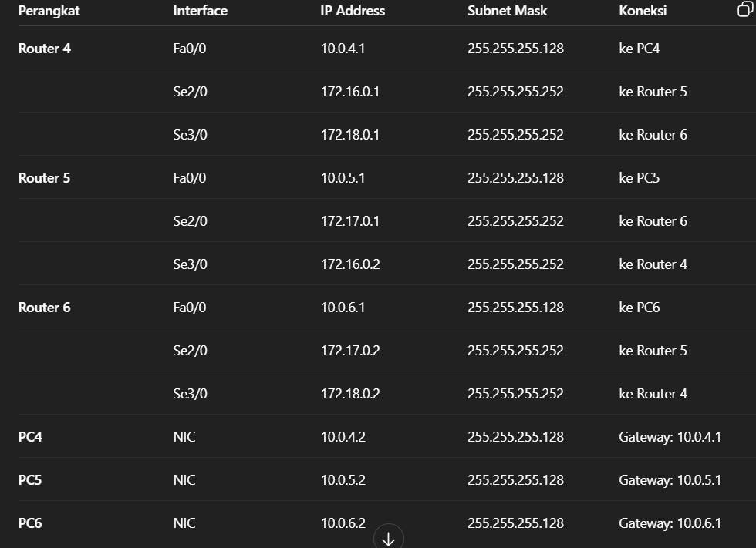Screen dimensions: 756x548
Task: Click the PC4 row label
Action: click(x=30, y=437)
